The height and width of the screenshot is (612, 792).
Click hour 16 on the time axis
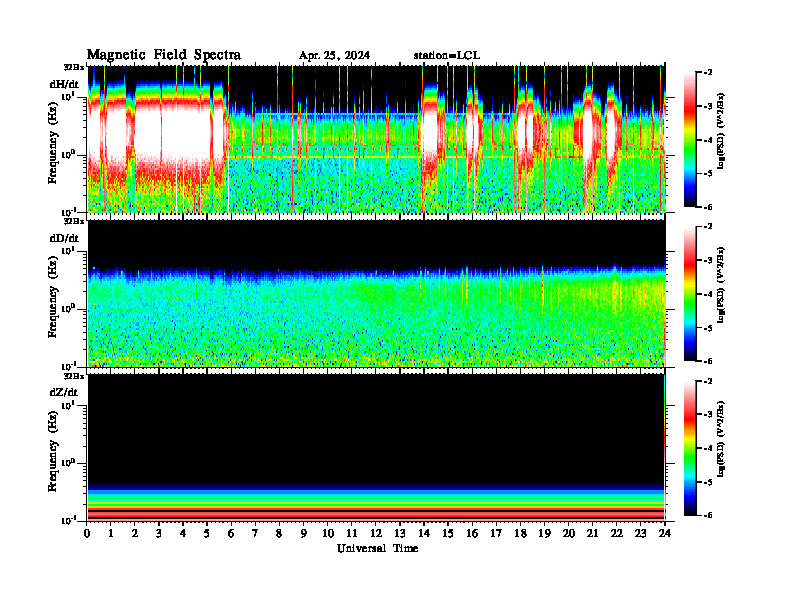[x=472, y=533]
